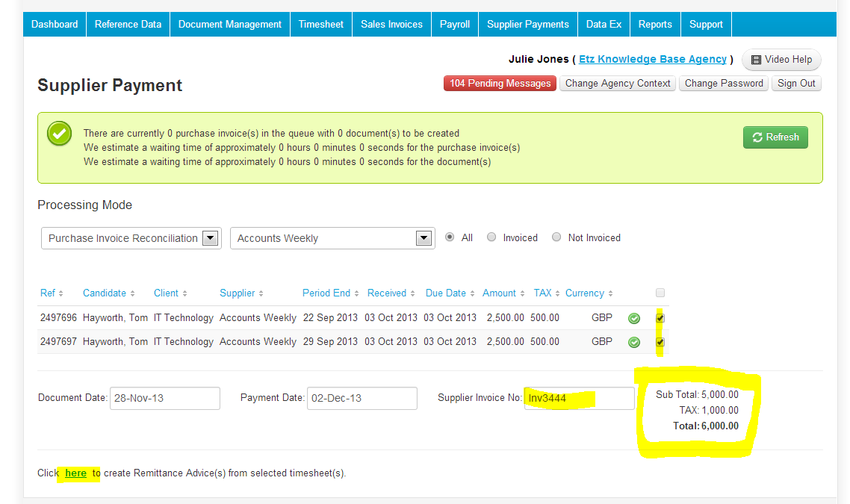Open the Support tab
The height and width of the screenshot is (504, 850).
pos(707,25)
